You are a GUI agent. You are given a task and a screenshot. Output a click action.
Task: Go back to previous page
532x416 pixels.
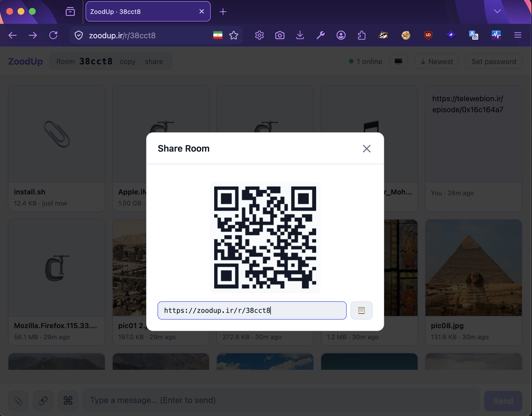[12, 35]
